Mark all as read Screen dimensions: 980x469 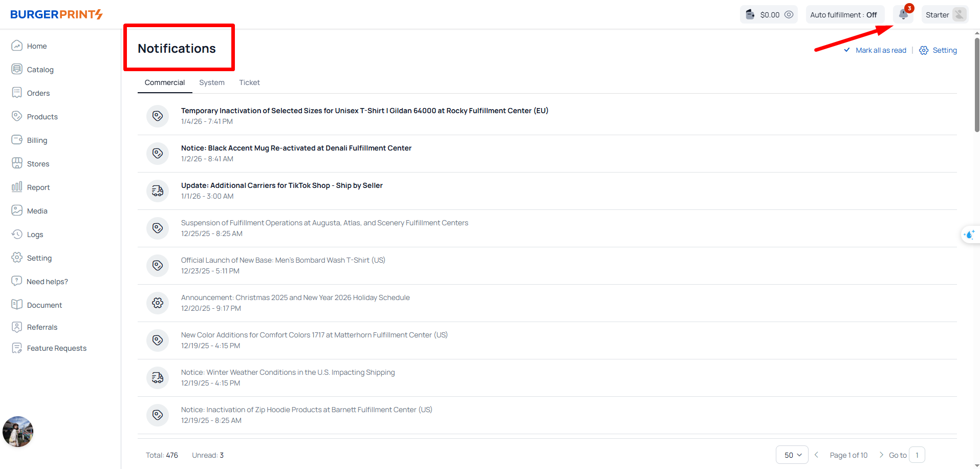pyautogui.click(x=880, y=50)
